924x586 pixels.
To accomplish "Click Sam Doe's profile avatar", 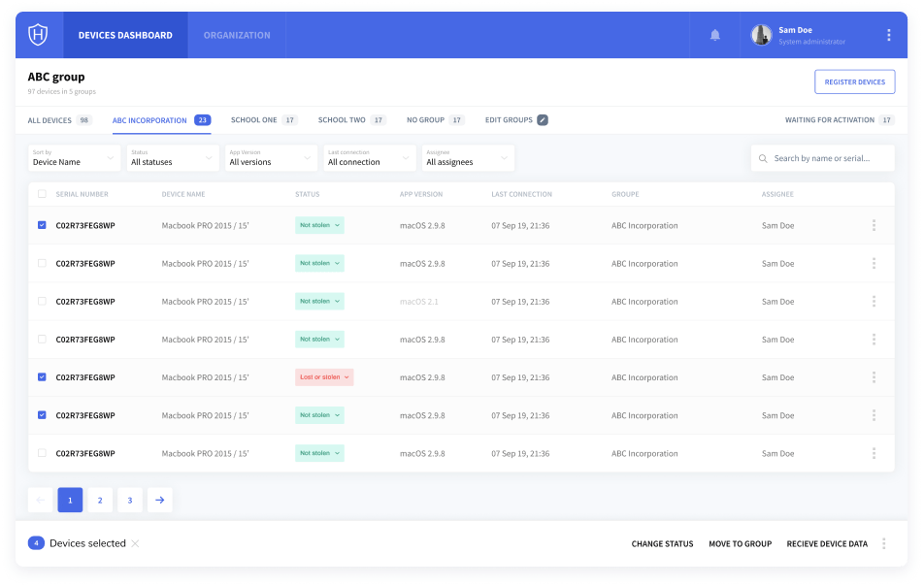I will [761, 35].
